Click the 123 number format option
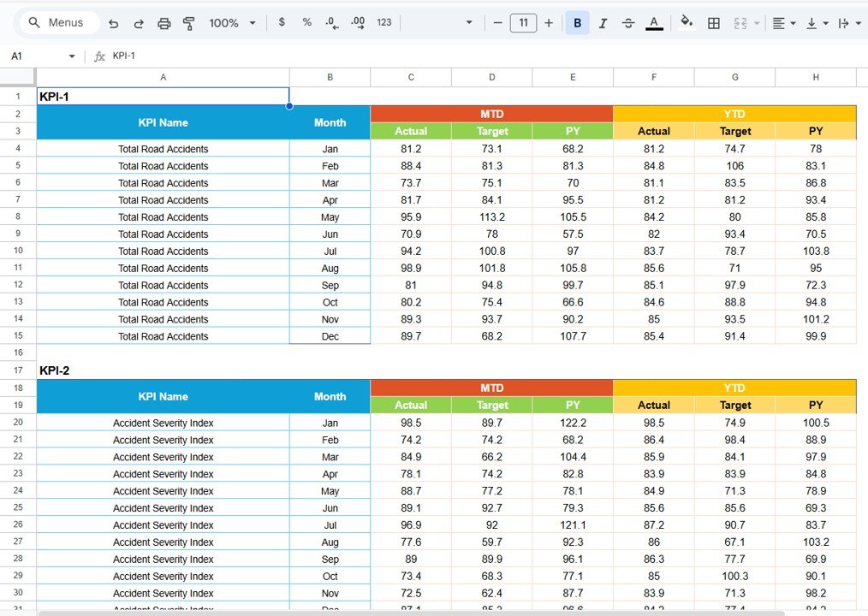This screenshot has width=868, height=616. tap(383, 23)
